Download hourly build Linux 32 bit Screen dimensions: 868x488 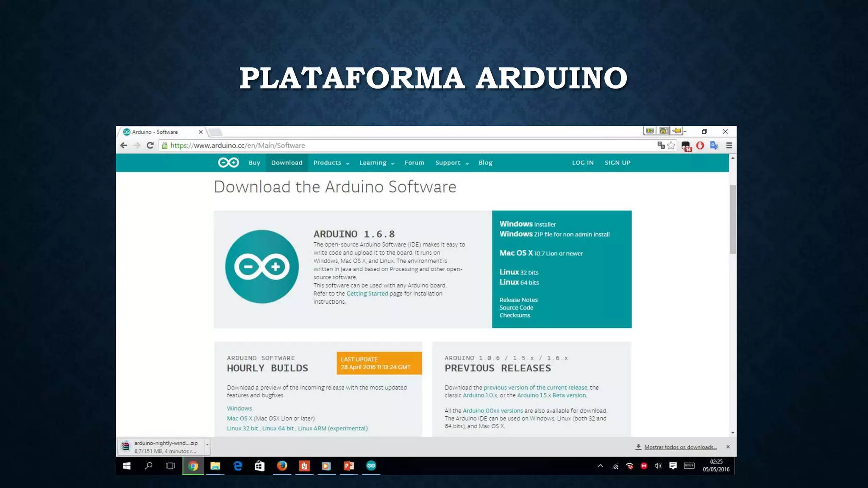(242, 428)
